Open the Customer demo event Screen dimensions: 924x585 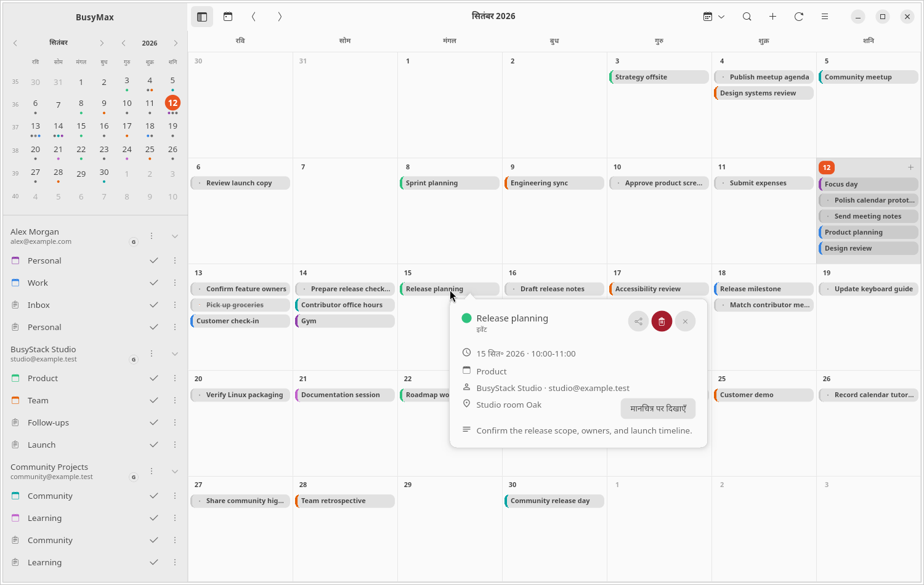pos(764,395)
